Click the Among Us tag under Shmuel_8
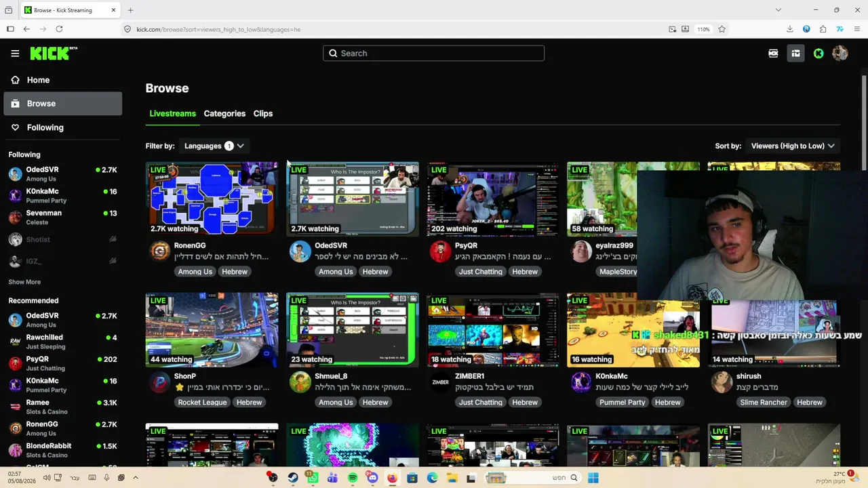This screenshot has width=868, height=488. [x=336, y=403]
